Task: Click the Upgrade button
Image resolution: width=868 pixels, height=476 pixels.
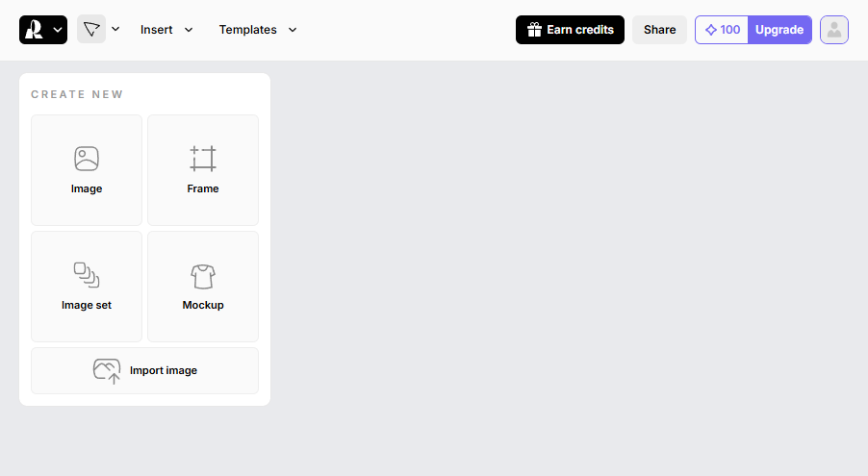Action: coord(779,30)
